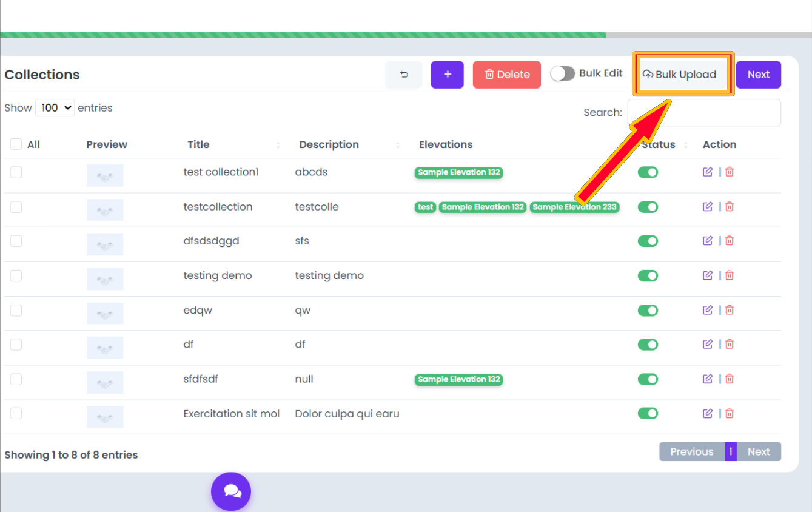
Task: Edit the 'test collection1' row
Action: 708,172
